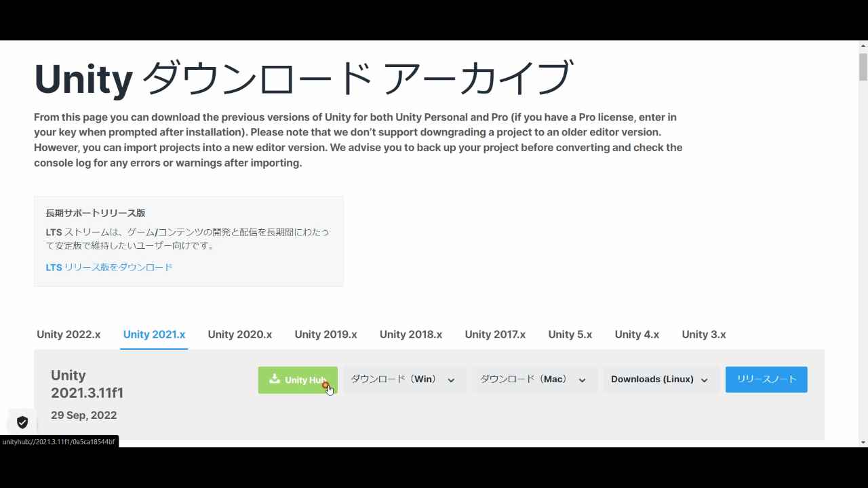Click the Unity ダウンロード アーカイブ heading
Viewport: 868px width, 488px height.
[x=304, y=78]
